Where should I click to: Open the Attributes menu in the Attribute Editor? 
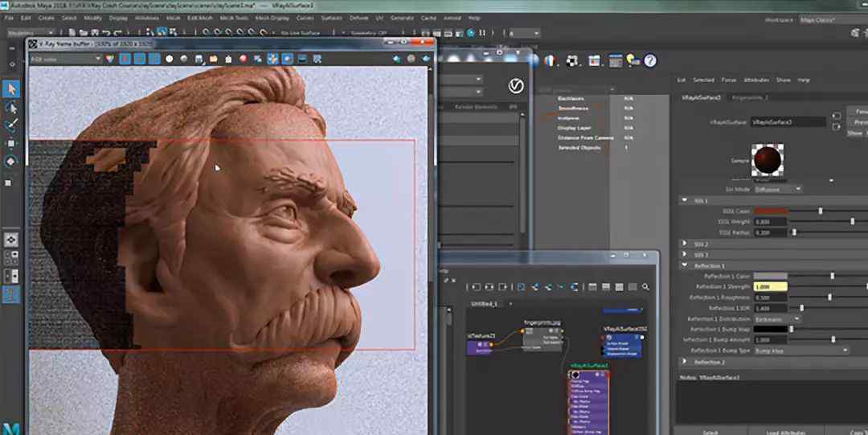(756, 80)
